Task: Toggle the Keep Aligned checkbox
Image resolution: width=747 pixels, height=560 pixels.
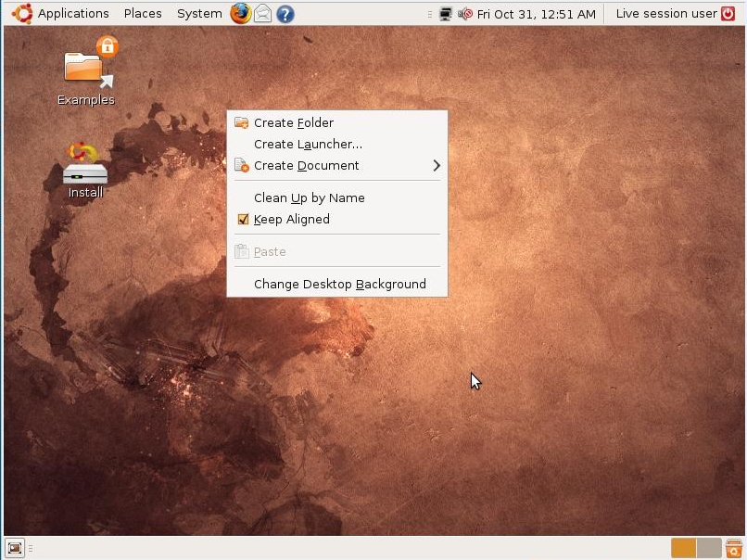Action: (x=243, y=219)
